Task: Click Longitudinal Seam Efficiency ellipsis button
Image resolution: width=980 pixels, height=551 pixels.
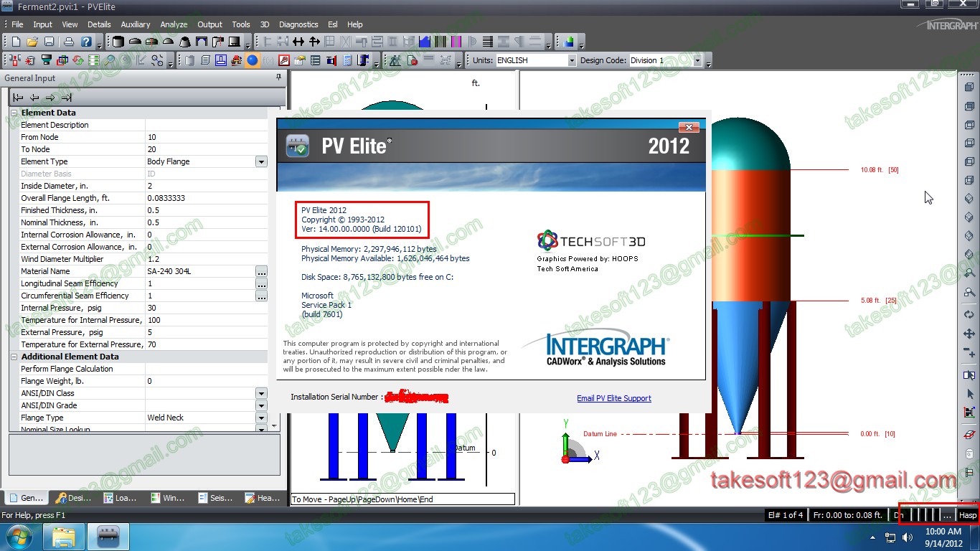Action: click(261, 284)
